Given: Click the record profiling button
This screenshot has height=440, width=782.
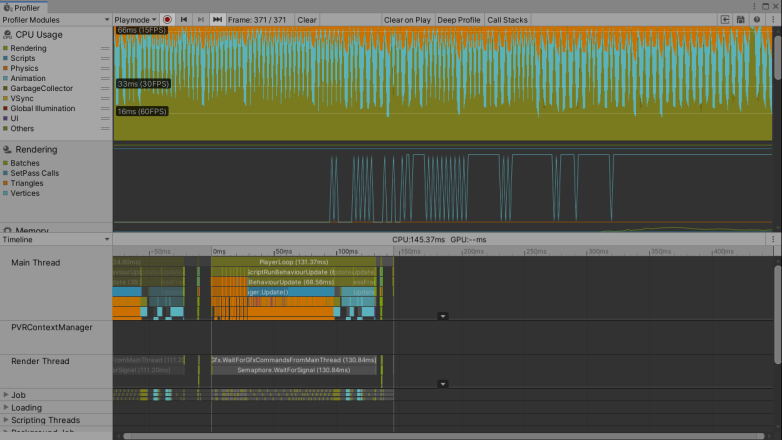Looking at the screenshot, I should 167,20.
